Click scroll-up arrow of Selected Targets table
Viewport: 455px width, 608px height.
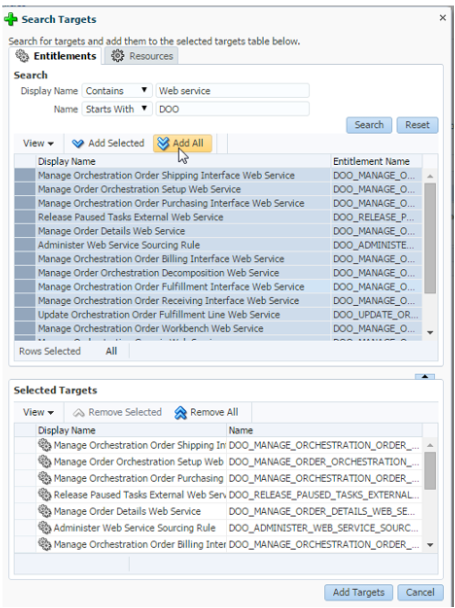coord(430,445)
